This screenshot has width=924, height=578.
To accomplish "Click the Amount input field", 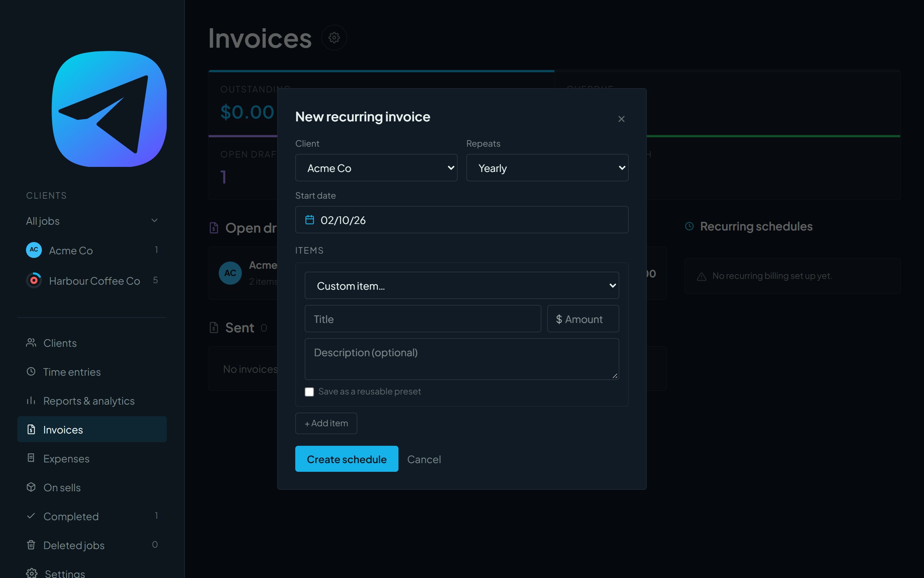I will (x=583, y=319).
